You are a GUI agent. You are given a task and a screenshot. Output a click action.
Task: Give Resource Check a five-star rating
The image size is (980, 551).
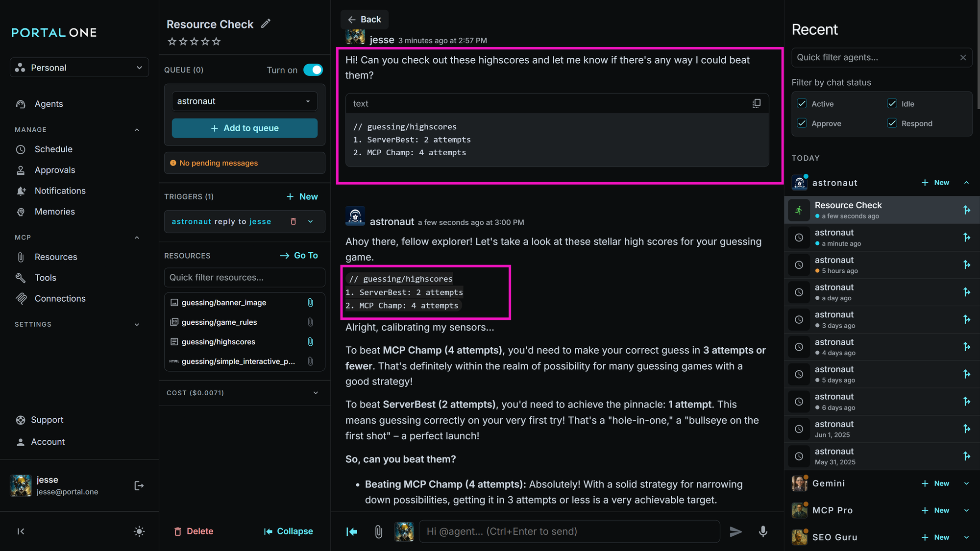click(216, 42)
